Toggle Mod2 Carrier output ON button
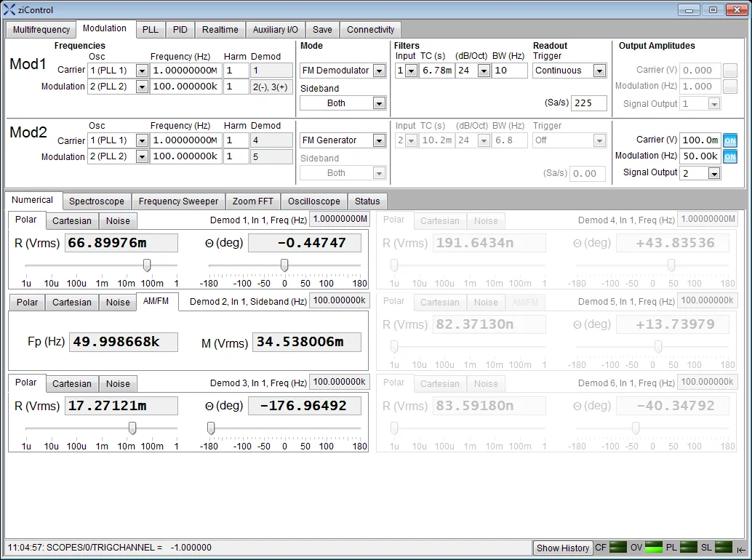The height and width of the screenshot is (560, 752). (730, 140)
